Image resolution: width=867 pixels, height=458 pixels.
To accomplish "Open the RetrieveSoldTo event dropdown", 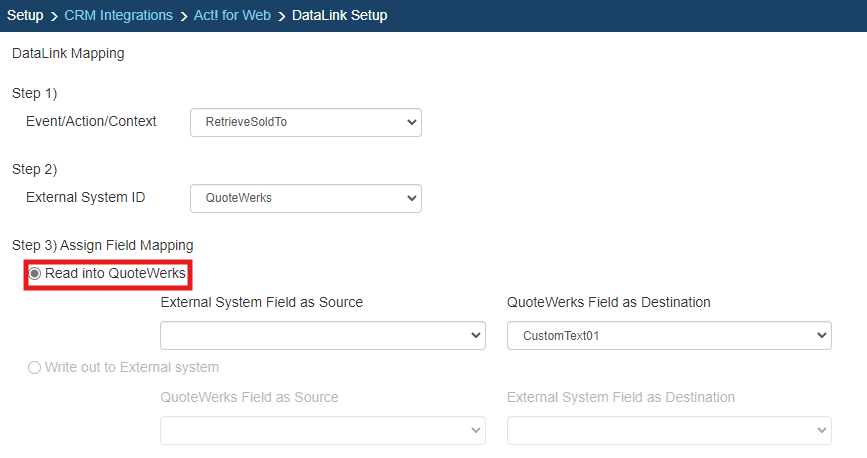I will 305,122.
